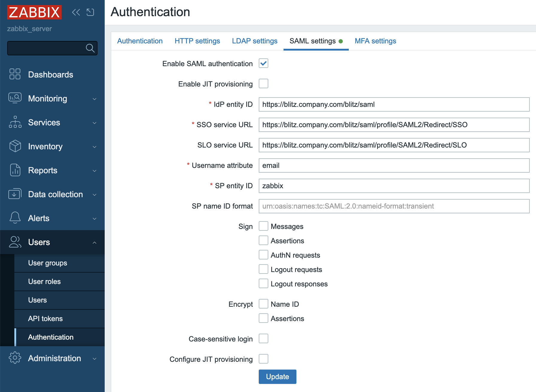The height and width of the screenshot is (392, 536).
Task: Select the SAML settings tab
Action: point(316,41)
